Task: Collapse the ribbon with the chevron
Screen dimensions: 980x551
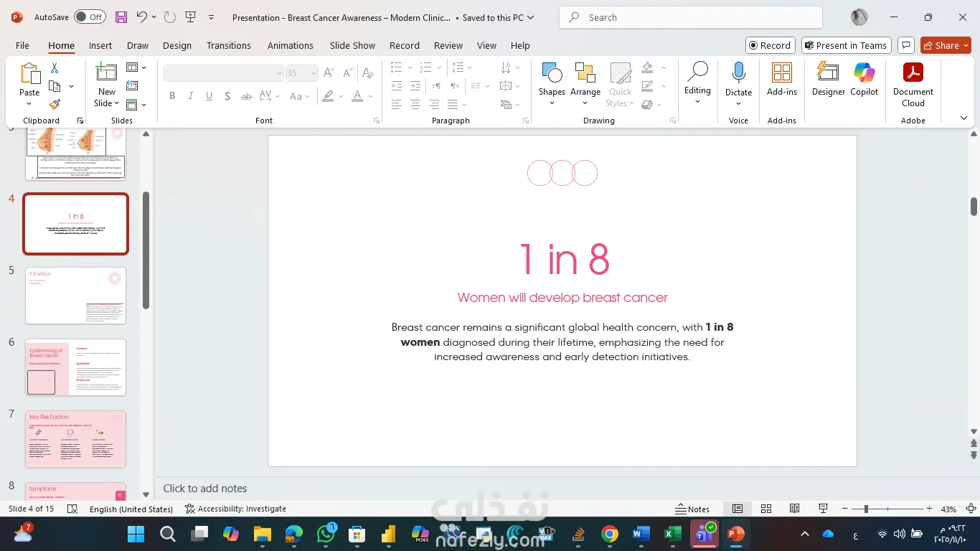Action: click(963, 118)
